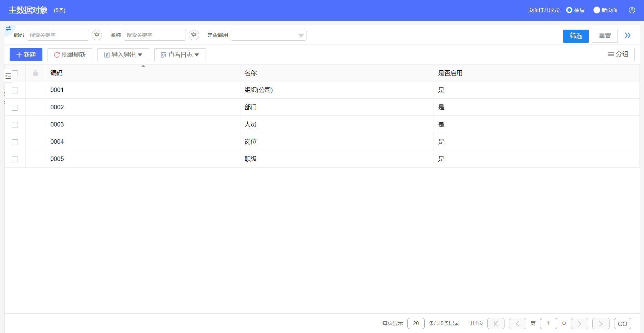
Task: Click the lock column header icon
Action: pos(35,73)
